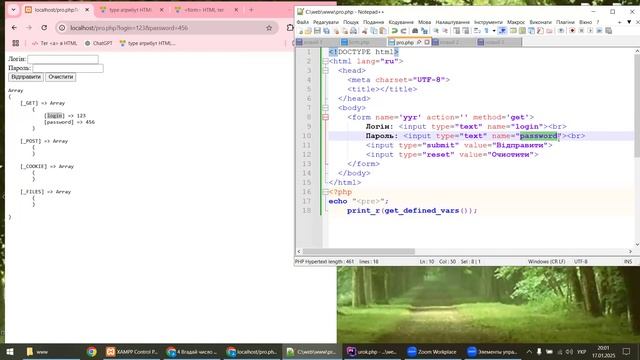The image size is (640, 360).
Task: Click the Save Recorded Macro icon
Action: tap(608, 31)
